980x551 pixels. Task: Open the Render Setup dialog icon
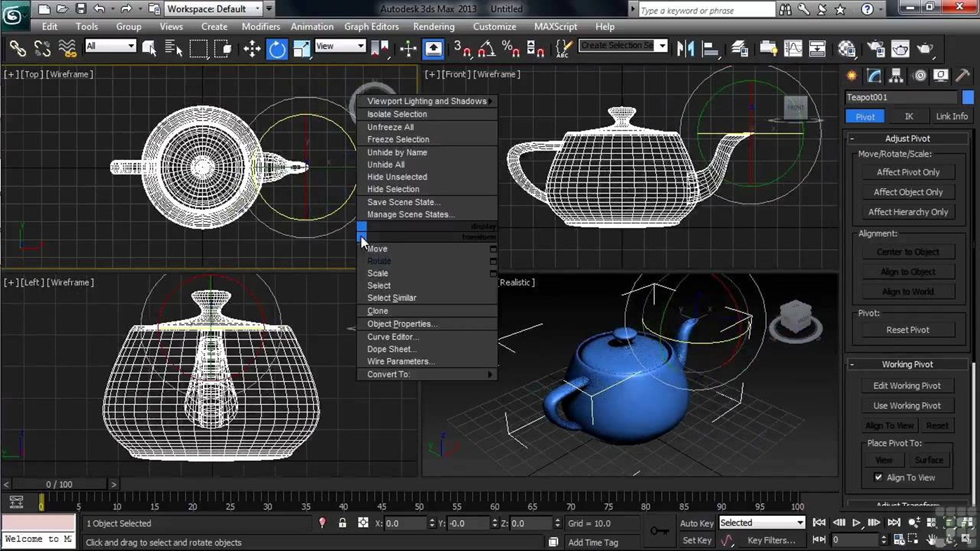[875, 48]
